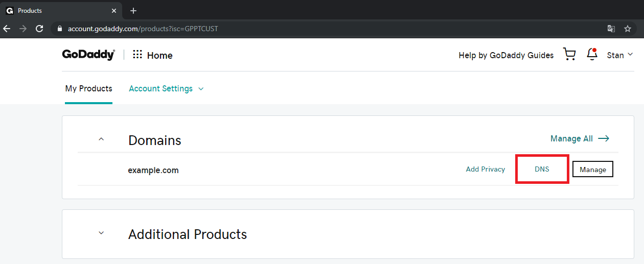This screenshot has height=264, width=644.
Task: Open a new browser tab
Action: coord(133,11)
